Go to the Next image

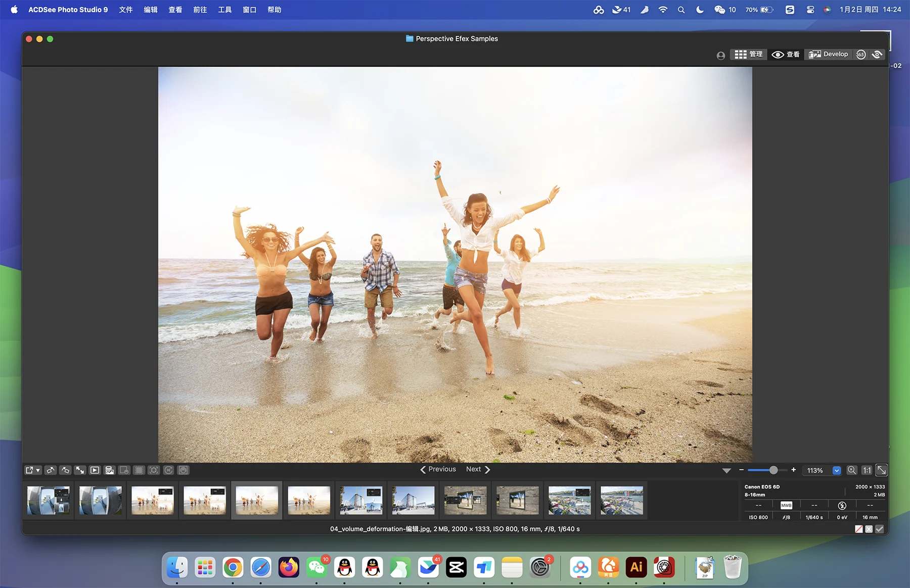pyautogui.click(x=478, y=469)
